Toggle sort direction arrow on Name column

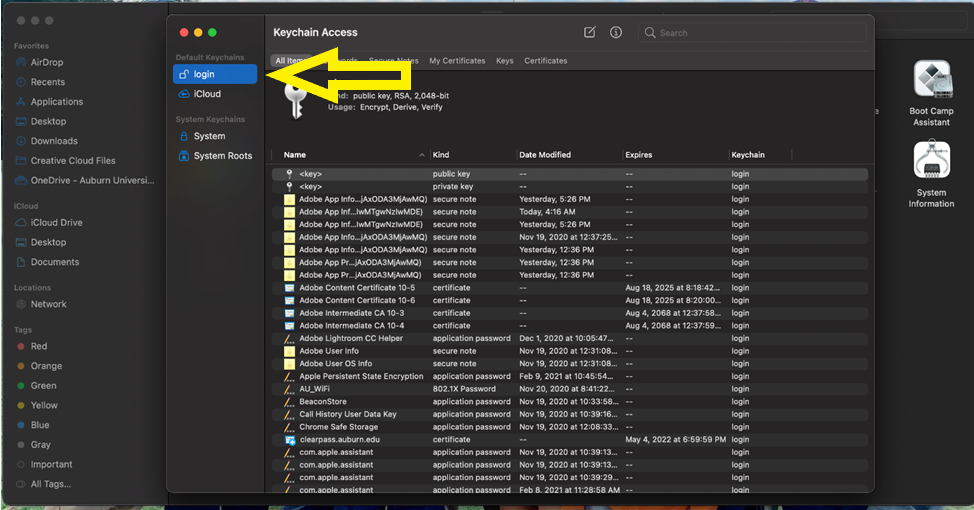[x=422, y=155]
